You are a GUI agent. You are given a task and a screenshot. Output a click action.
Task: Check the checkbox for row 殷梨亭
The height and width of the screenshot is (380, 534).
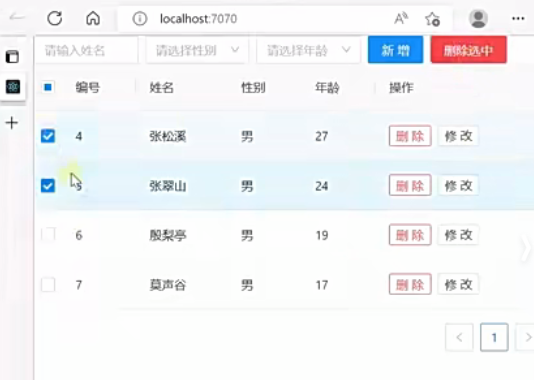[x=48, y=235]
